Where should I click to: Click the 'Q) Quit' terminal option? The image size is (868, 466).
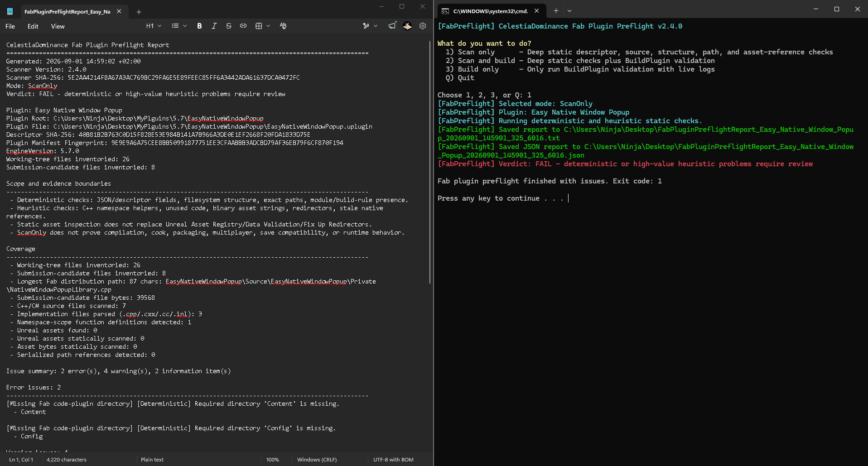click(x=460, y=78)
